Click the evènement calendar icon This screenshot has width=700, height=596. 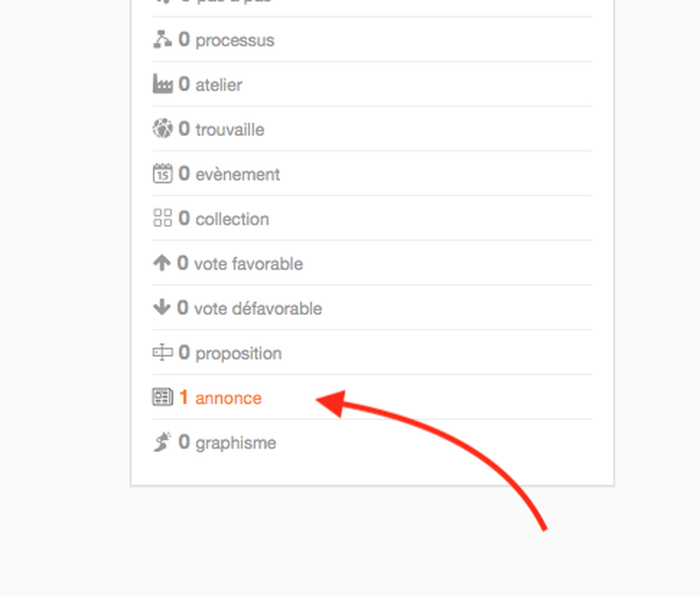tap(163, 173)
